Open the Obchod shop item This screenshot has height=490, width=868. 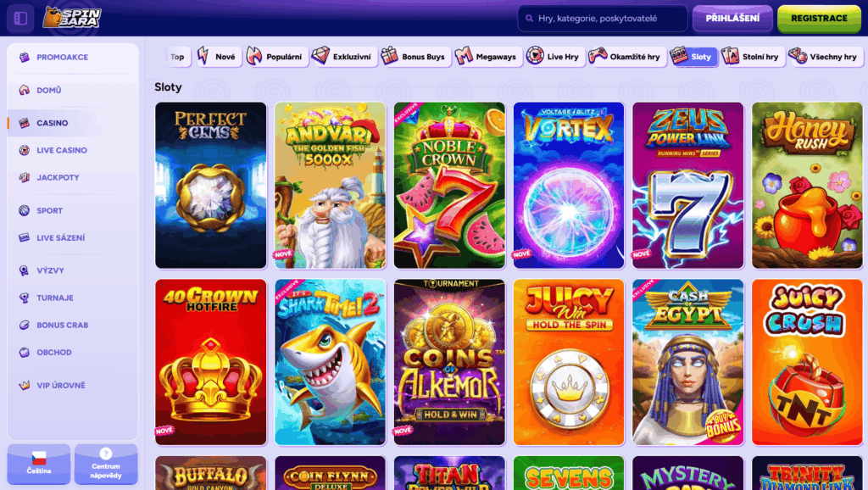[73, 352]
